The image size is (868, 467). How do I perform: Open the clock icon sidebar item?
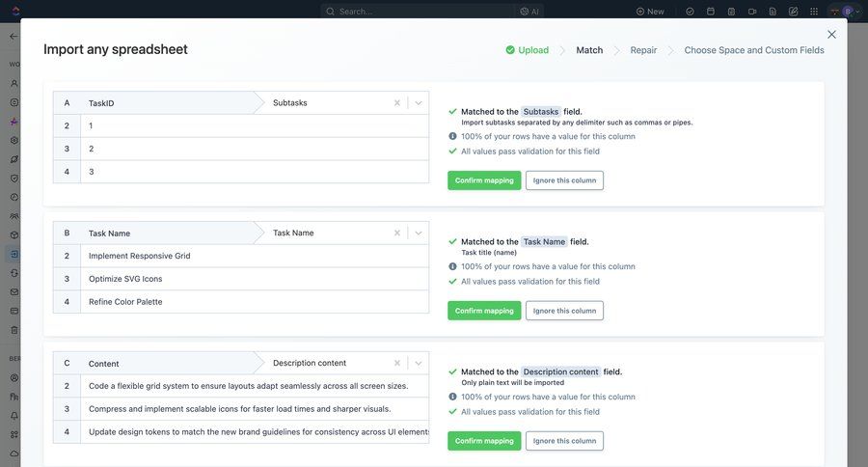(14, 197)
